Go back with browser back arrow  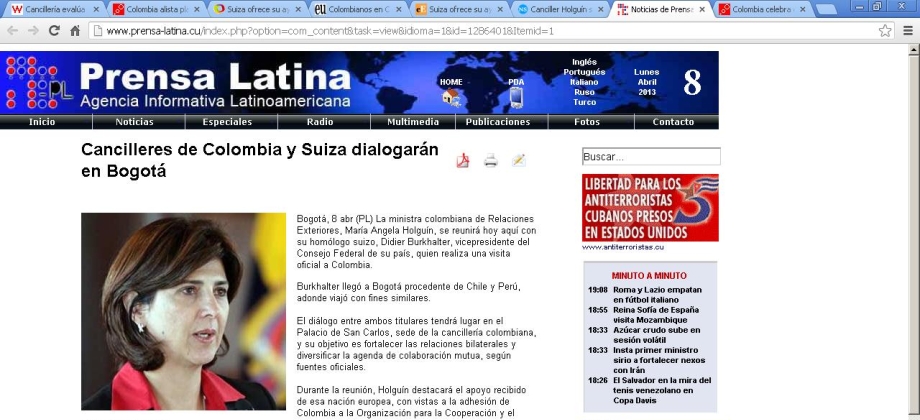(12, 31)
